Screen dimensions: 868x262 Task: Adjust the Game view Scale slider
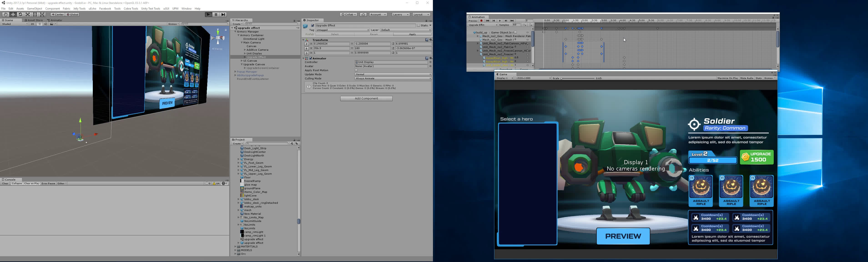coord(562,78)
